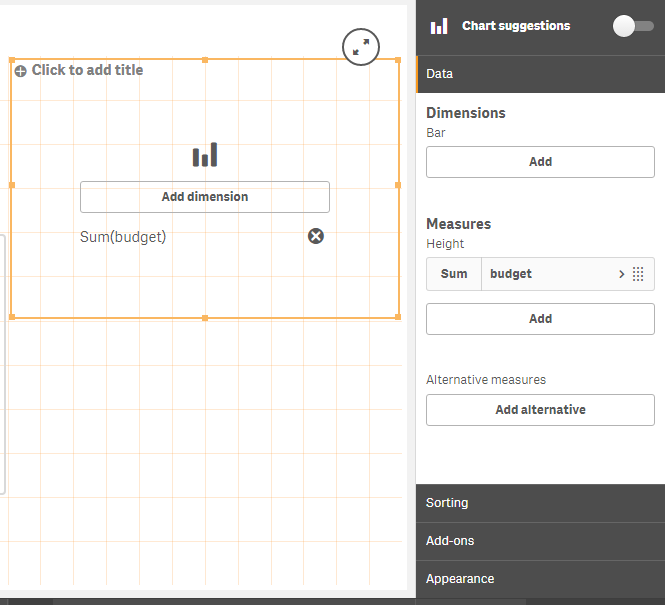
Task: Click the bar chart icon in the chart placeholder
Action: (x=205, y=155)
